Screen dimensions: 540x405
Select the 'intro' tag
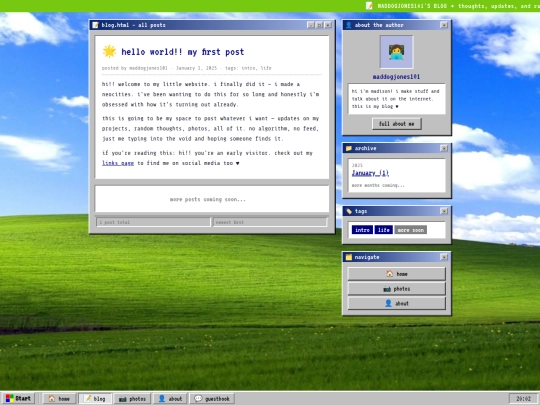tap(362, 230)
